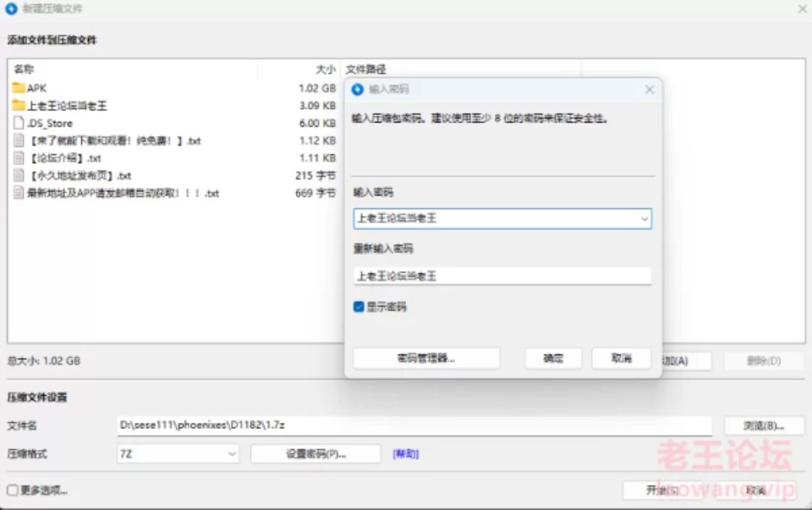Click the APK folder icon
The height and width of the screenshot is (510, 812).
[19, 87]
